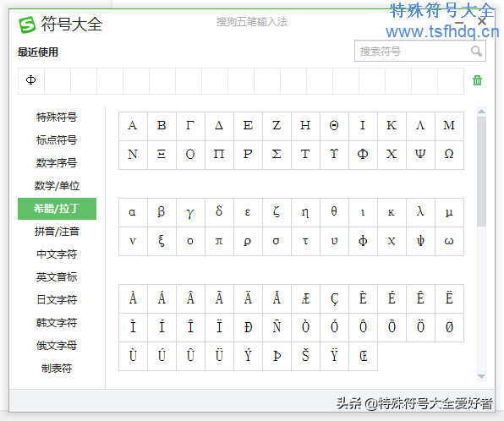Insert lowercase Greek φ symbol
504x421 pixels.
click(x=363, y=241)
